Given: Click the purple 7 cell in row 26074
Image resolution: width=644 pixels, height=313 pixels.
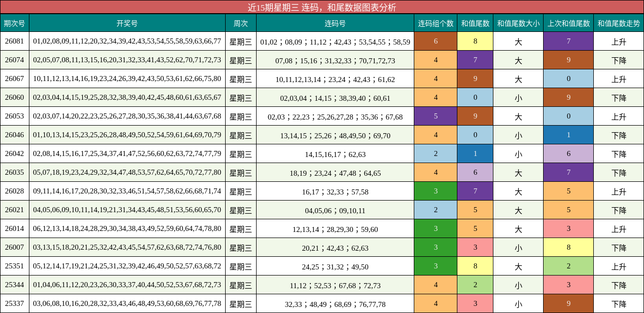Looking at the screenshot, I should click(475, 60).
